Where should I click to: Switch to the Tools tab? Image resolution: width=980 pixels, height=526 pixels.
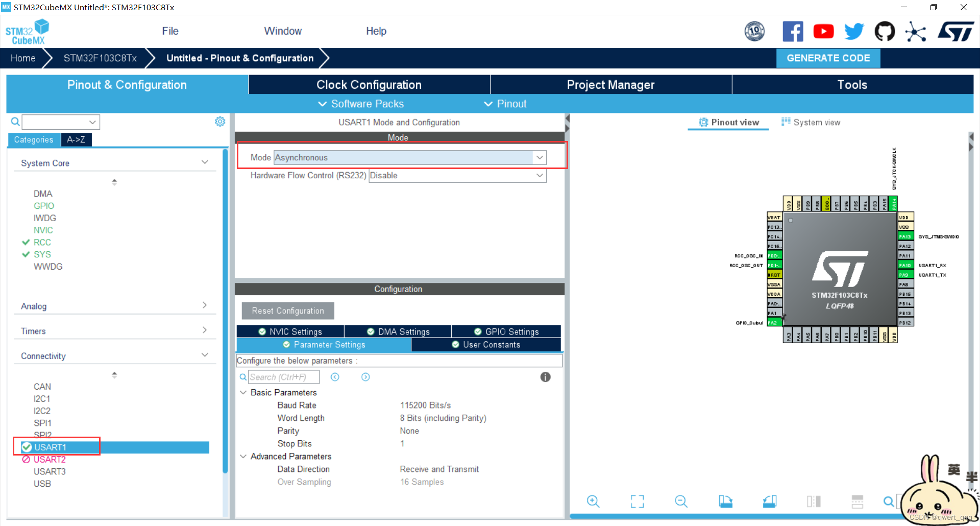coord(852,85)
